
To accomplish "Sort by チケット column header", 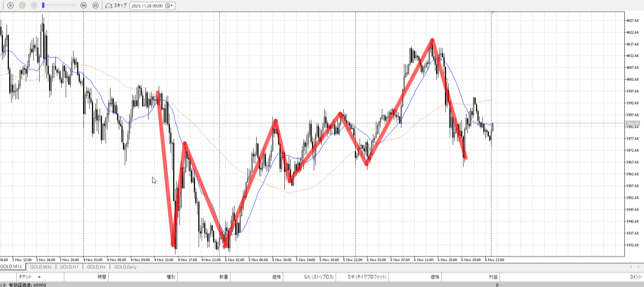I will pyautogui.click(x=25, y=277).
